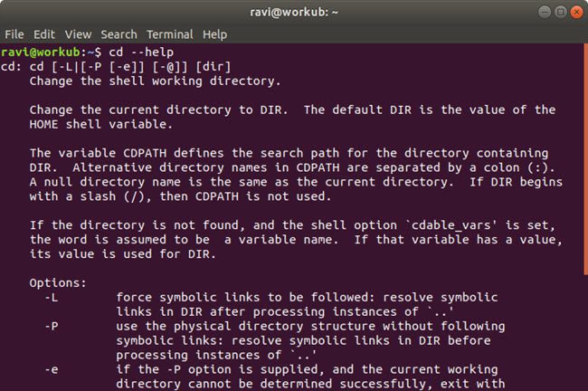The image size is (588, 391).
Task: Click the "-e" flag under Options
Action: coord(52,369)
